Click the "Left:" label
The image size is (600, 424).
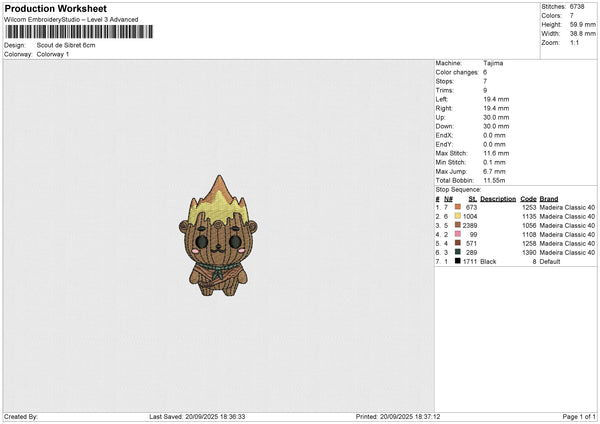click(x=442, y=99)
